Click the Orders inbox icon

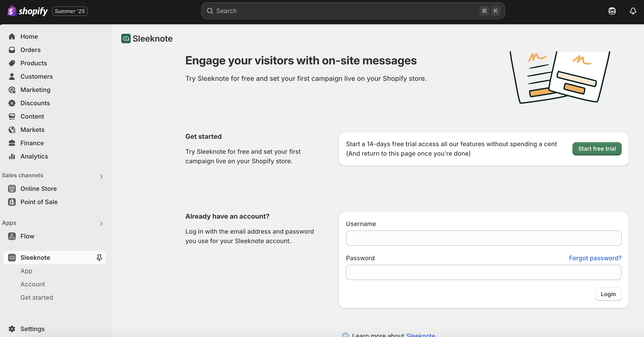12,50
